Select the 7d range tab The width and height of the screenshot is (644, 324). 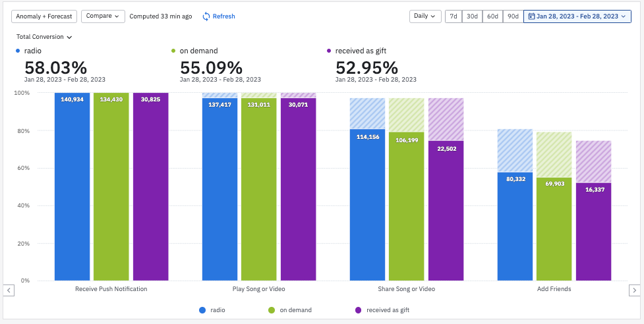[x=454, y=16]
